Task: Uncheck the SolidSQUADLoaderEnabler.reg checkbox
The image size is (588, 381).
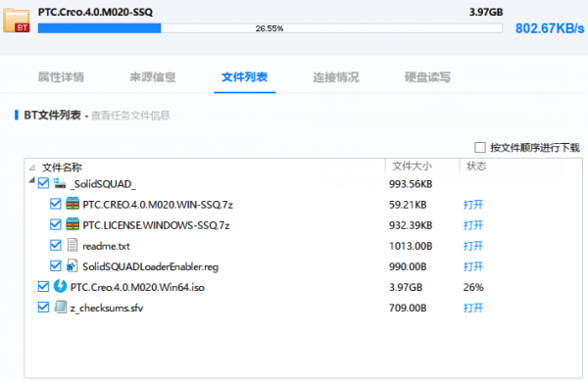Action: pyautogui.click(x=56, y=265)
